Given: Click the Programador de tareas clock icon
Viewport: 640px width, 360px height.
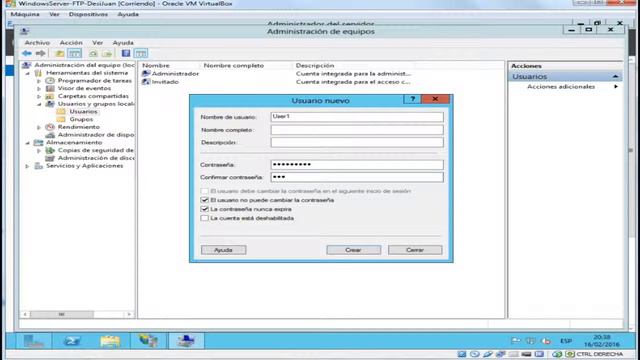Looking at the screenshot, I should click(x=50, y=81).
